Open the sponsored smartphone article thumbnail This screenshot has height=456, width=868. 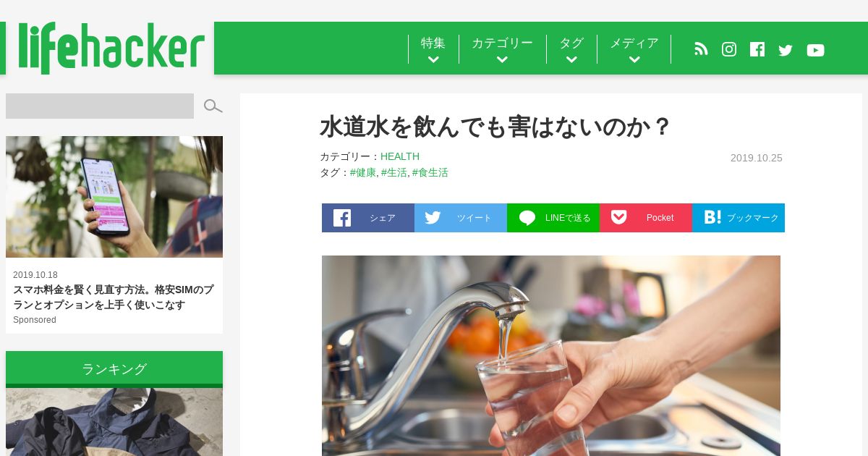(x=114, y=197)
